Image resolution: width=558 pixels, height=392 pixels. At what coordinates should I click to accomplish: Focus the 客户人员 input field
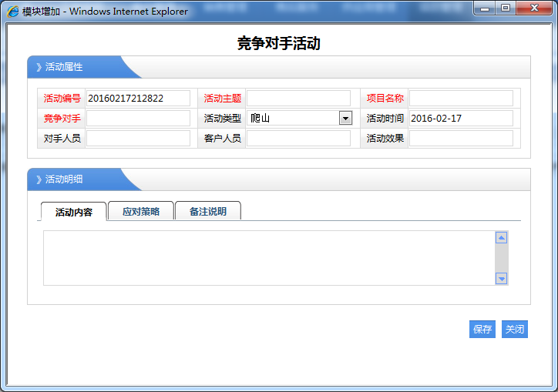tap(298, 138)
